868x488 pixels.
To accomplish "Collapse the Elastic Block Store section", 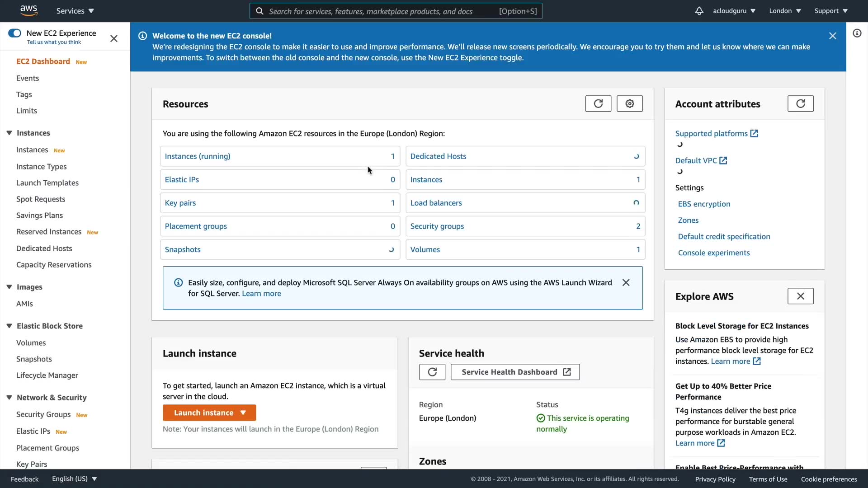I will coord(9,326).
